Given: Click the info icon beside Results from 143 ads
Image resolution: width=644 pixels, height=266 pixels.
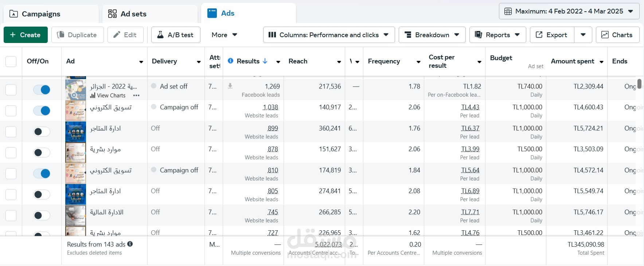Looking at the screenshot, I should pos(130,244).
